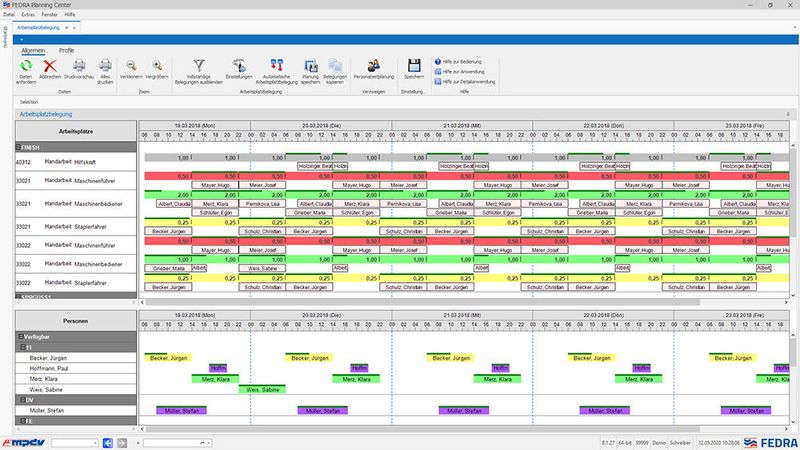Click Weis, Sabine block in Maschinenbediener row
The image size is (800, 450).
(262, 268)
